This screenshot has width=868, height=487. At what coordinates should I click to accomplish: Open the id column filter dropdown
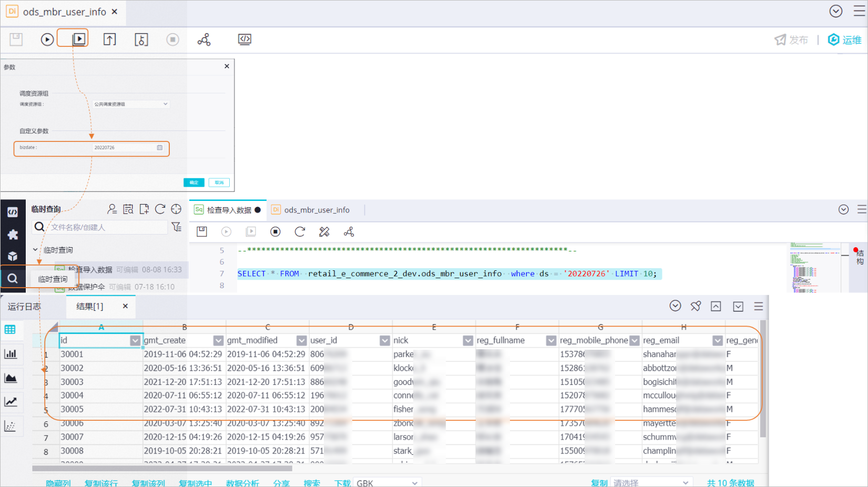(135, 341)
